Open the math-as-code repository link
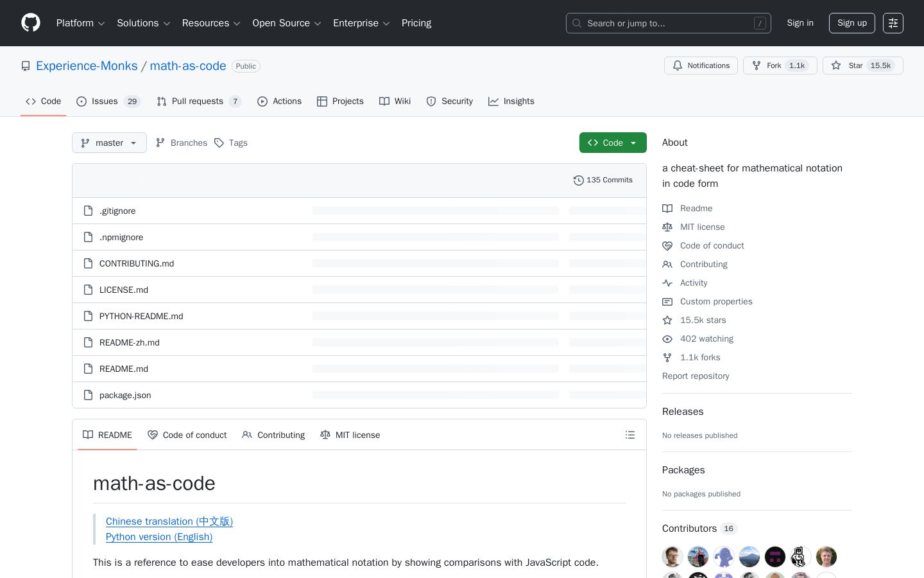Viewport: 924px width, 578px height. click(188, 66)
